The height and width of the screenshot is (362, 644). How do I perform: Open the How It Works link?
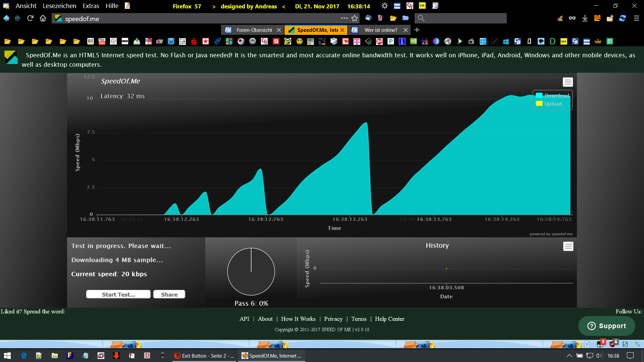coord(298,319)
